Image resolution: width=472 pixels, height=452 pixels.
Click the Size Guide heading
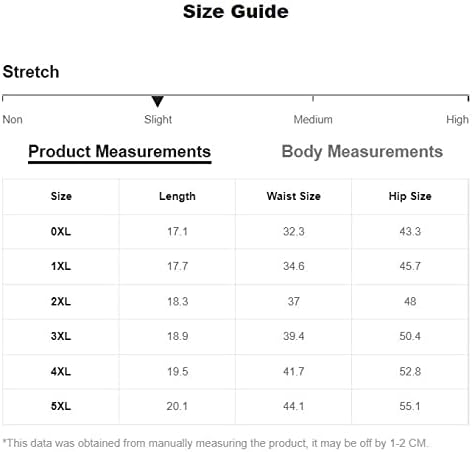click(x=236, y=12)
